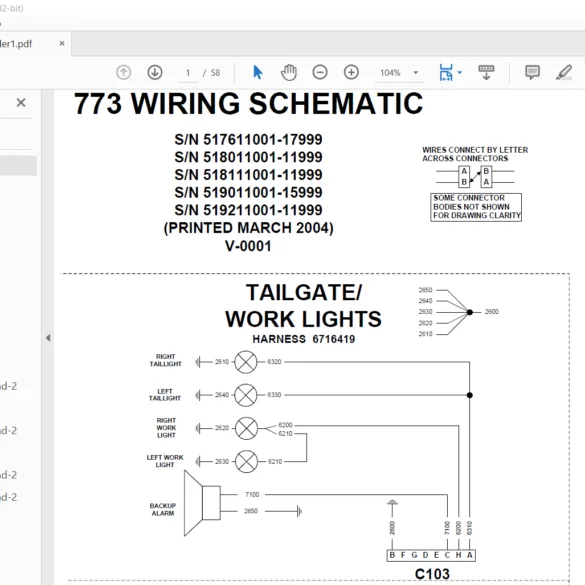
Task: Select the highlighted item in side panel
Action: coord(18,166)
